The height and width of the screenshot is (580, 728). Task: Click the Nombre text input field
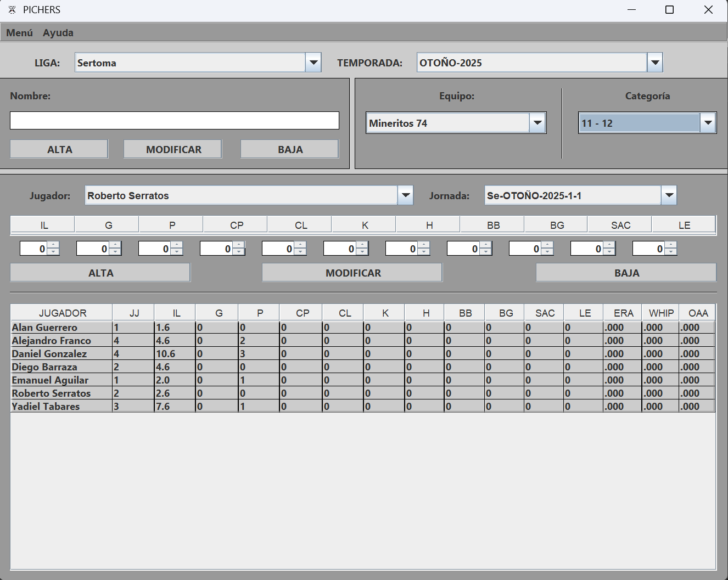pos(175,121)
